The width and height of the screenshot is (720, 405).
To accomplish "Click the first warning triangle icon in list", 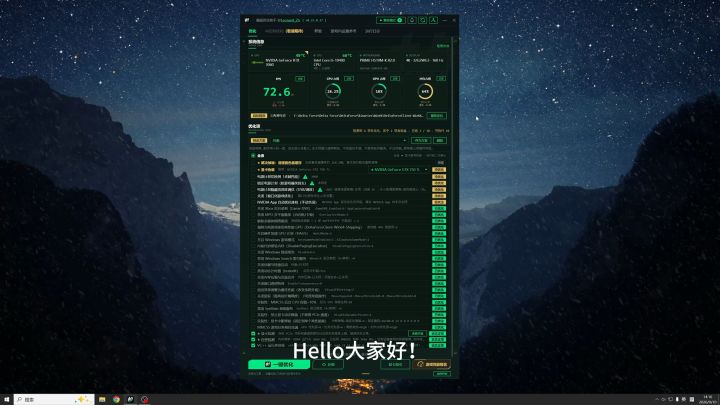I will (x=305, y=176).
